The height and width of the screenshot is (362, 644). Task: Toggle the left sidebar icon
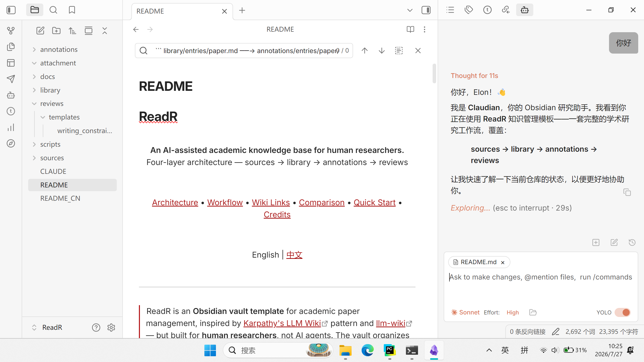click(x=11, y=10)
